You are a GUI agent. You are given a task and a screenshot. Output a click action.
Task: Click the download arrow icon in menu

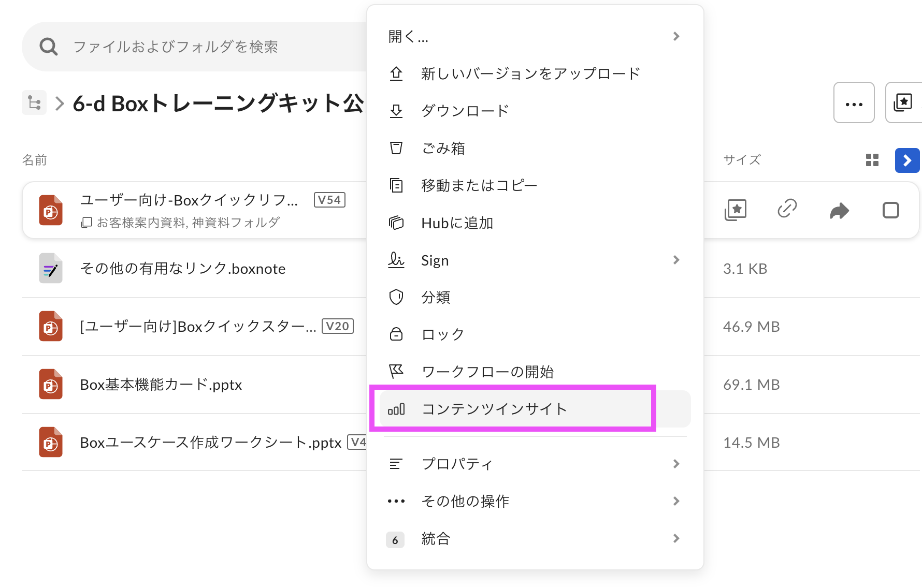pyautogui.click(x=396, y=111)
